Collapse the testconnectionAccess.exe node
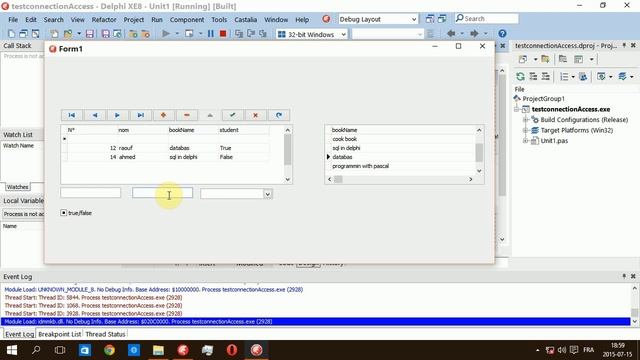Screen dimensions: 640x360 coord(517,109)
